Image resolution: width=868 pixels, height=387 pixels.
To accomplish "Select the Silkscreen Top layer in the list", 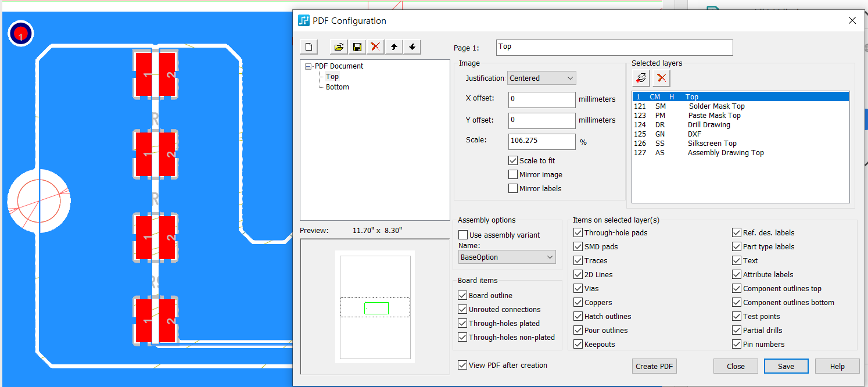I will [712, 144].
